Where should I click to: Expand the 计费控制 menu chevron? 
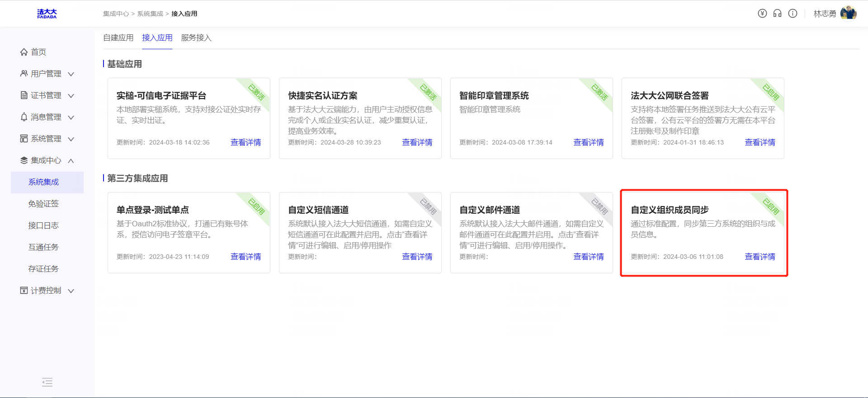point(71,291)
